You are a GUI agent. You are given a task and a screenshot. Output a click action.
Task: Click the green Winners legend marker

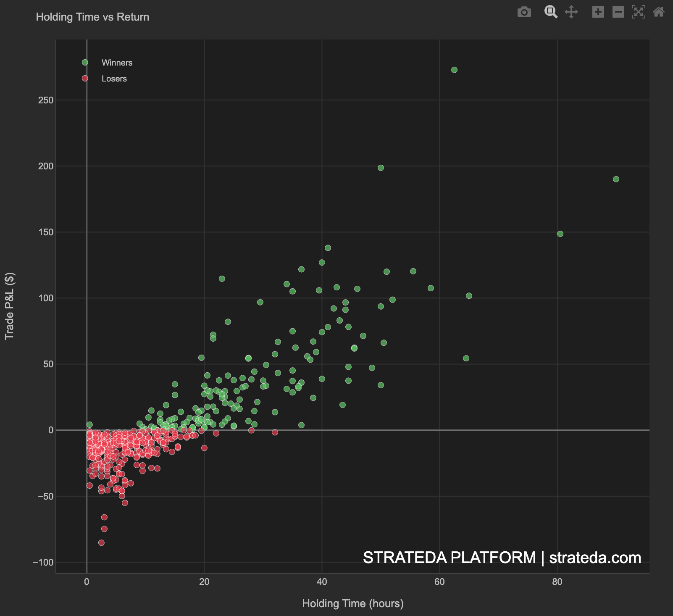pos(85,62)
